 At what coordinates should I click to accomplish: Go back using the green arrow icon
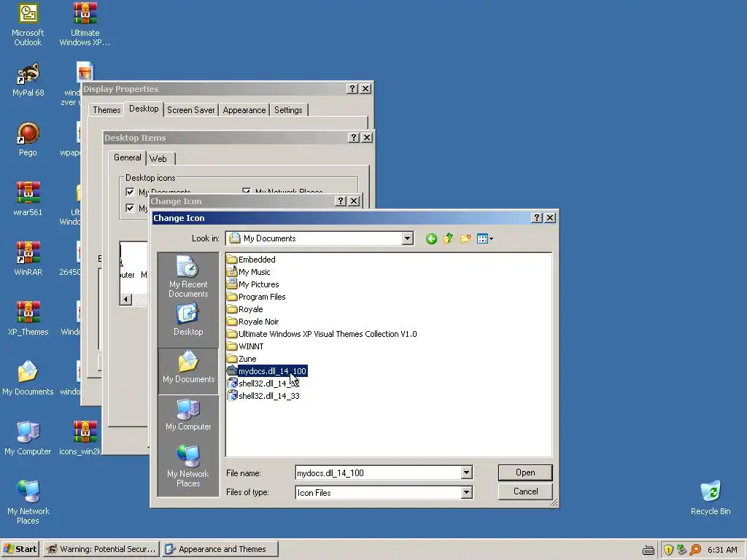(x=431, y=239)
